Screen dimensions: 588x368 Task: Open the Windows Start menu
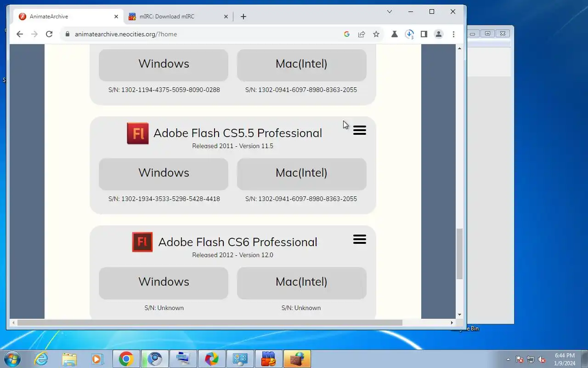[12, 359]
